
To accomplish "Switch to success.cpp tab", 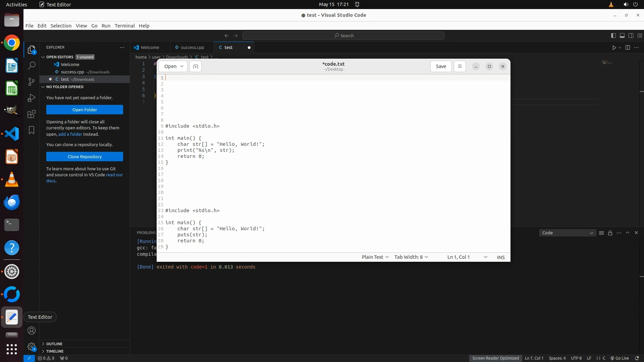I will pyautogui.click(x=192, y=48).
